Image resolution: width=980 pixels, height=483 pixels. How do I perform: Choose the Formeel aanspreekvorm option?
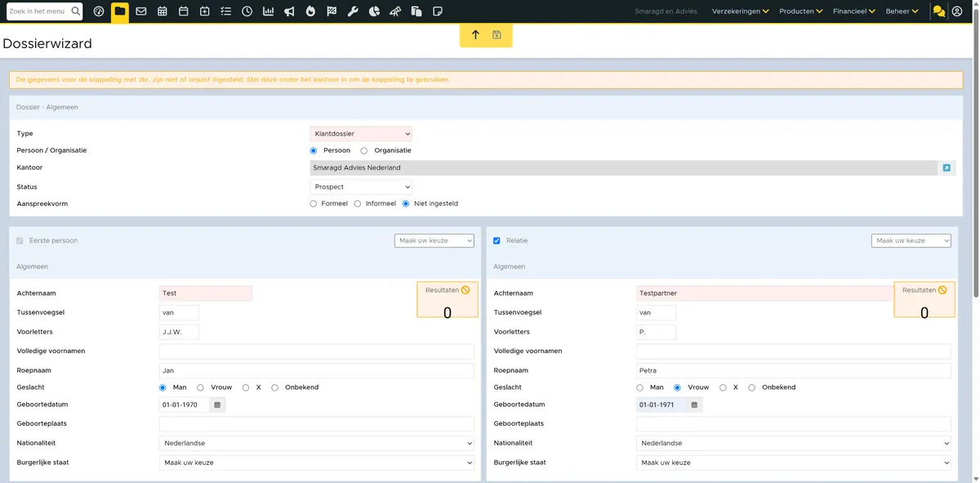coord(314,203)
